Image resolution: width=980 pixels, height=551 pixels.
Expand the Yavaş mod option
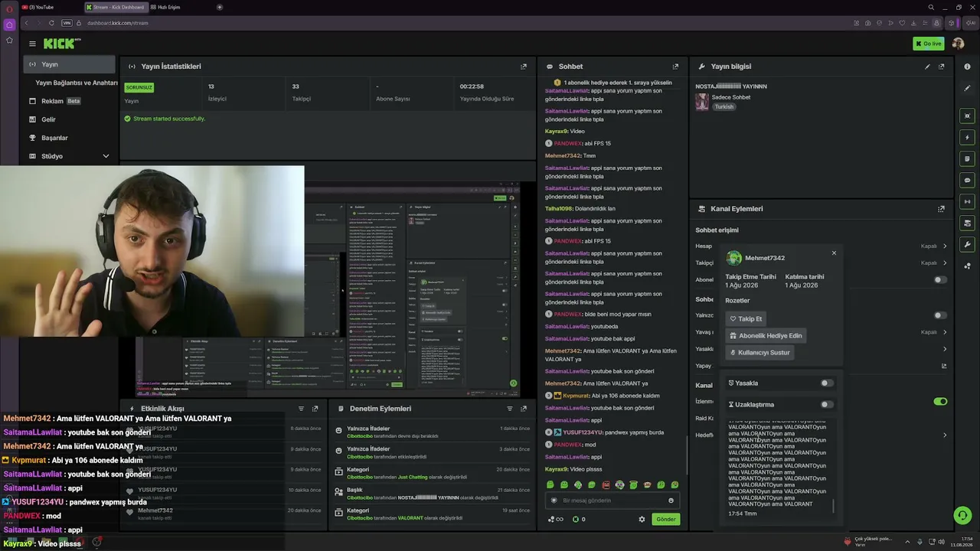tap(945, 332)
